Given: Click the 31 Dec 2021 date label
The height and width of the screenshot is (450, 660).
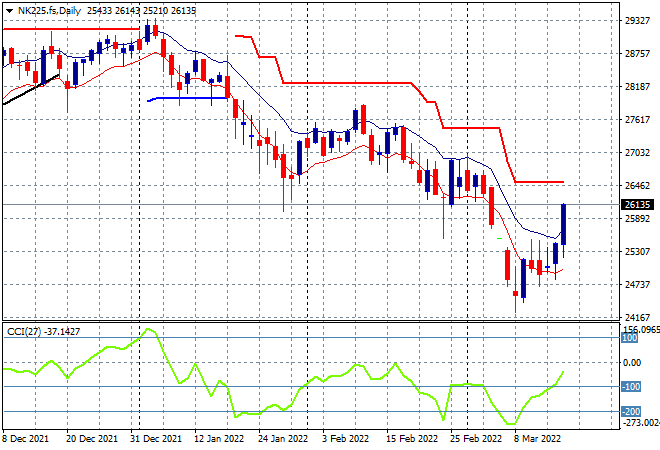Looking at the screenshot, I should 156,439.
